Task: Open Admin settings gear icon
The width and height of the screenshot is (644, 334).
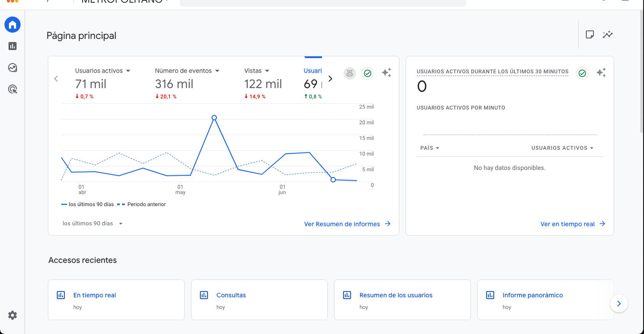Action: coord(13,315)
